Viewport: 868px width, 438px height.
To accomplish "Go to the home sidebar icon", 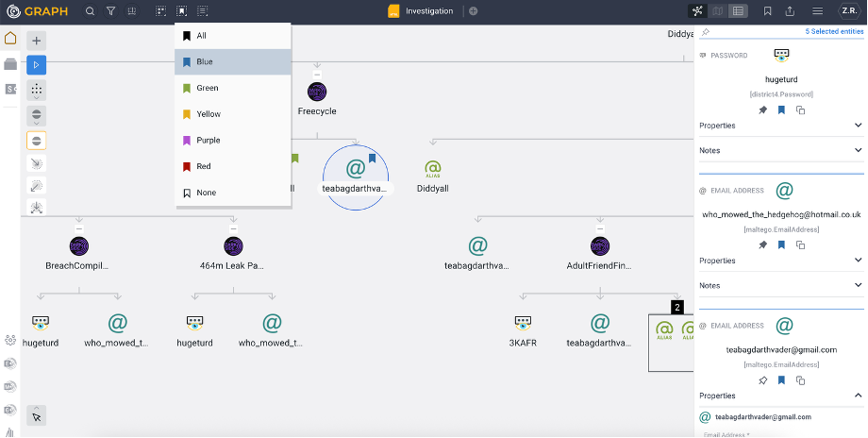I will 10,38.
